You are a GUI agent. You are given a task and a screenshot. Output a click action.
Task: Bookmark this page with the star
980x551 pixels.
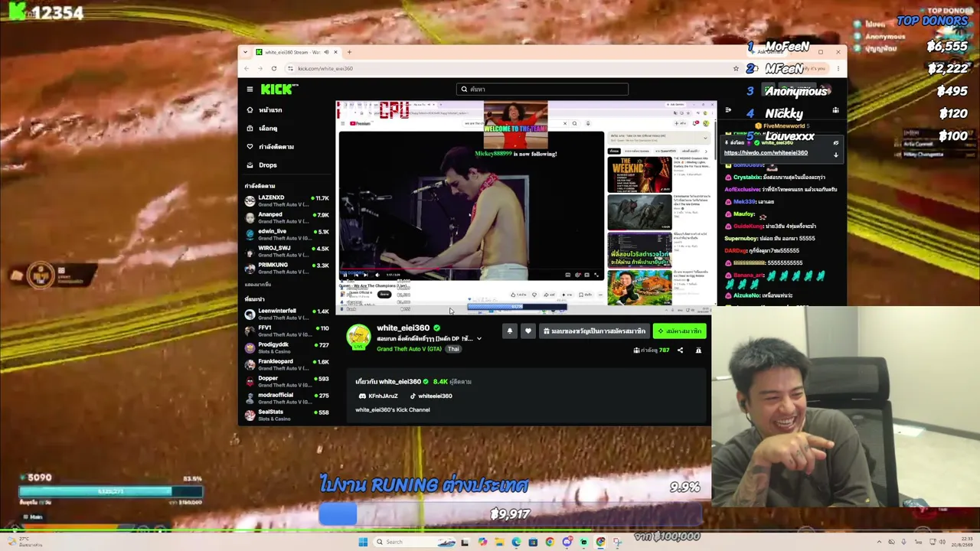pos(736,68)
